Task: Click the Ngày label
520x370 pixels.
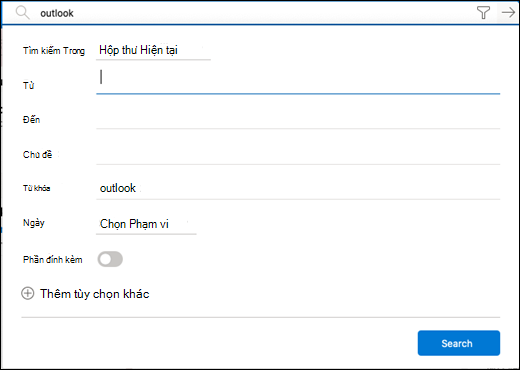Action: (x=34, y=223)
